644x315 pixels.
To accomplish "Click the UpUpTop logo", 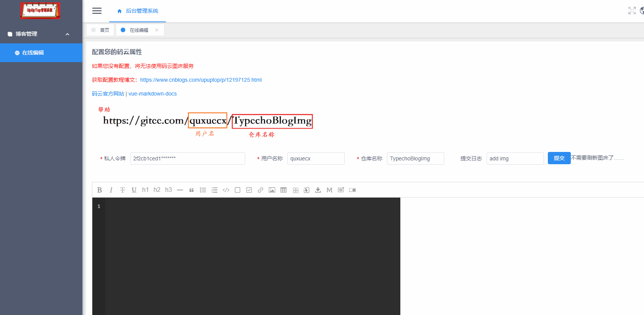I will pos(40,10).
